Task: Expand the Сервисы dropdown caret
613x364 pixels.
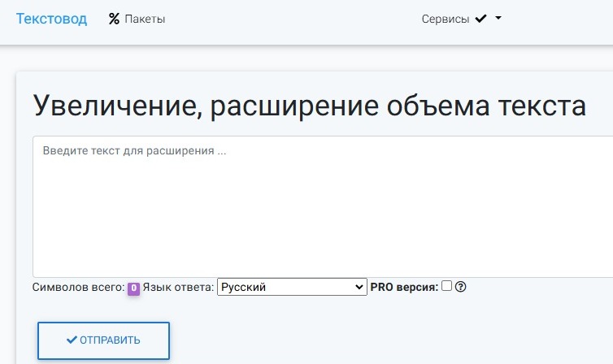Action: [x=498, y=18]
